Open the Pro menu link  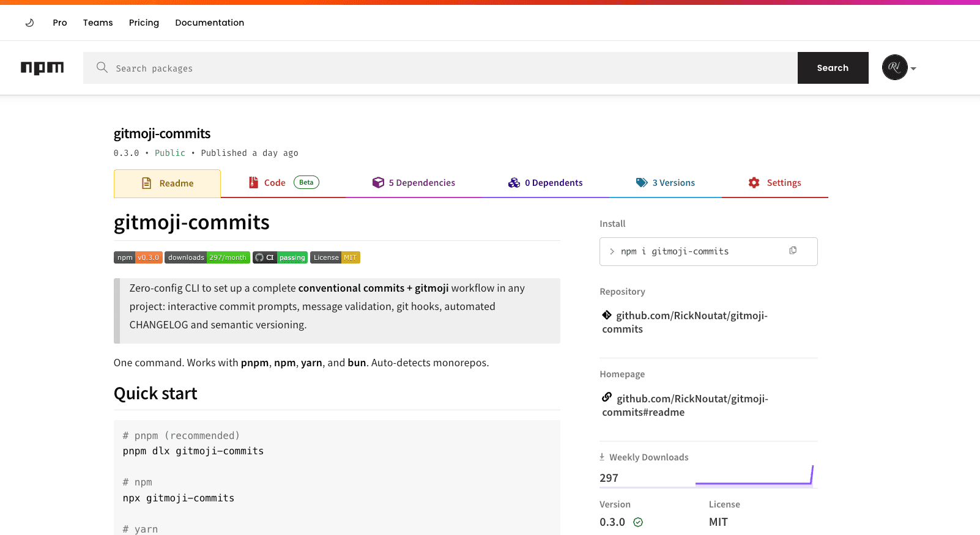click(60, 23)
